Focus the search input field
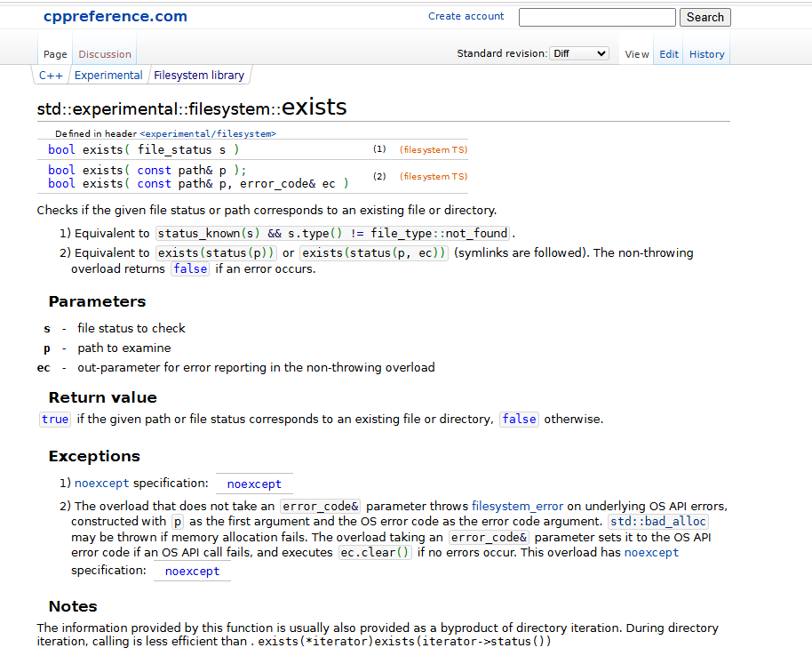The width and height of the screenshot is (812, 656). pyautogui.click(x=597, y=17)
